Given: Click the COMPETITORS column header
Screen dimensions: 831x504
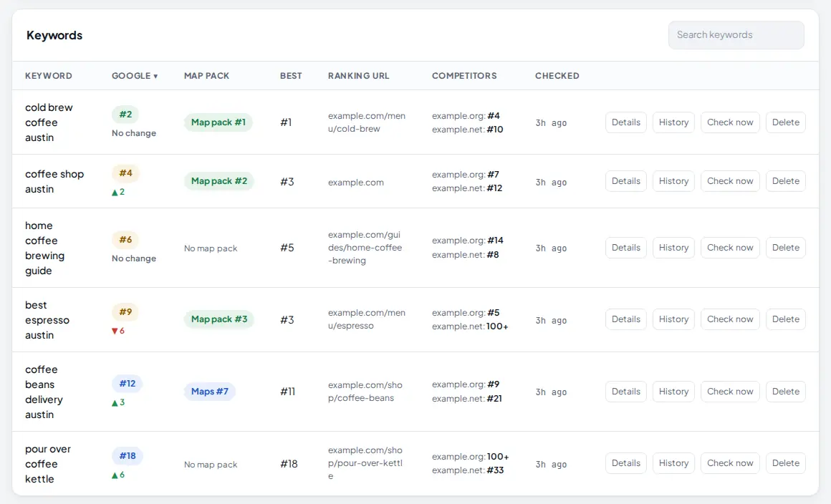Looking at the screenshot, I should (x=464, y=76).
